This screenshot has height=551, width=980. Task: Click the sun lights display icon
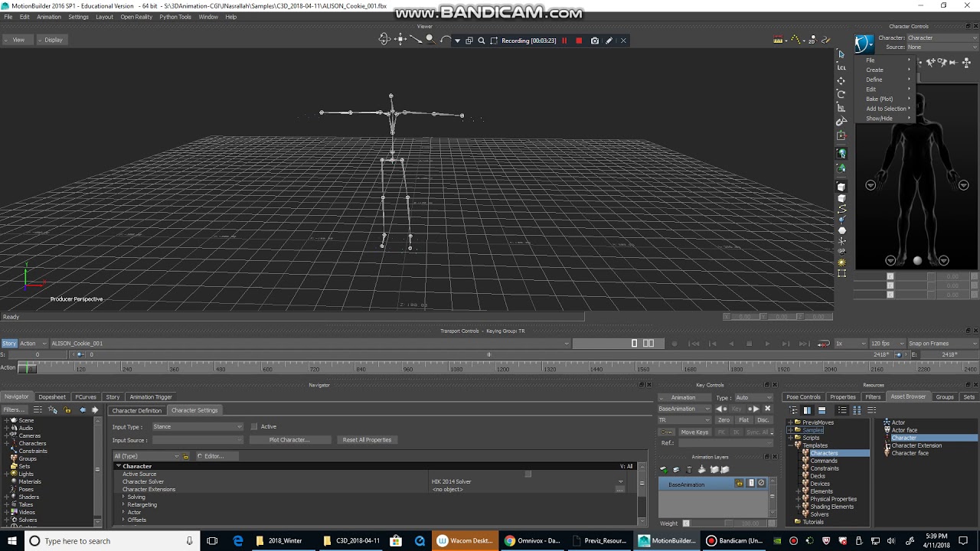(842, 262)
